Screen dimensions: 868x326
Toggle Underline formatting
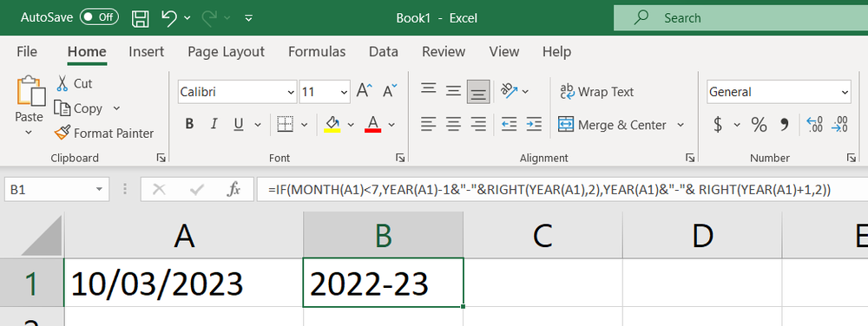tap(239, 124)
